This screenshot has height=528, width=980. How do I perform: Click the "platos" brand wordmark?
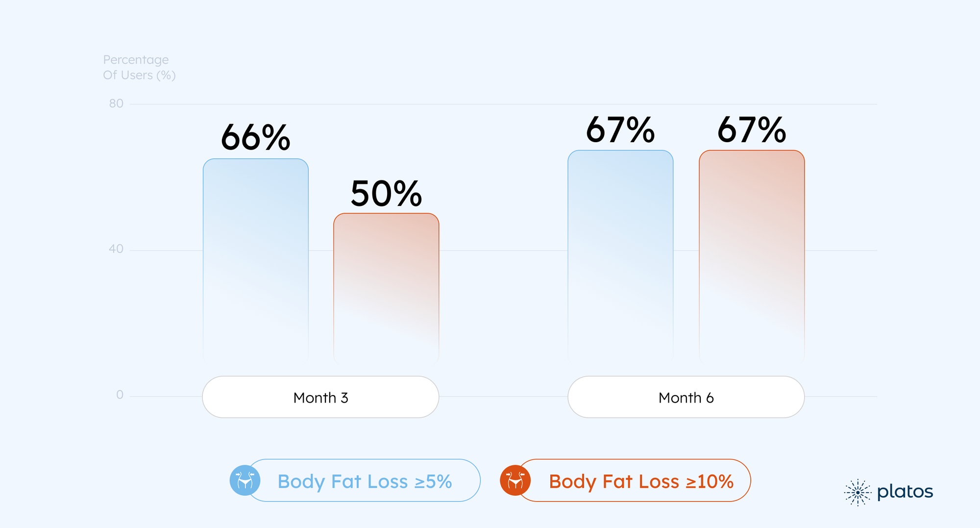click(x=905, y=491)
